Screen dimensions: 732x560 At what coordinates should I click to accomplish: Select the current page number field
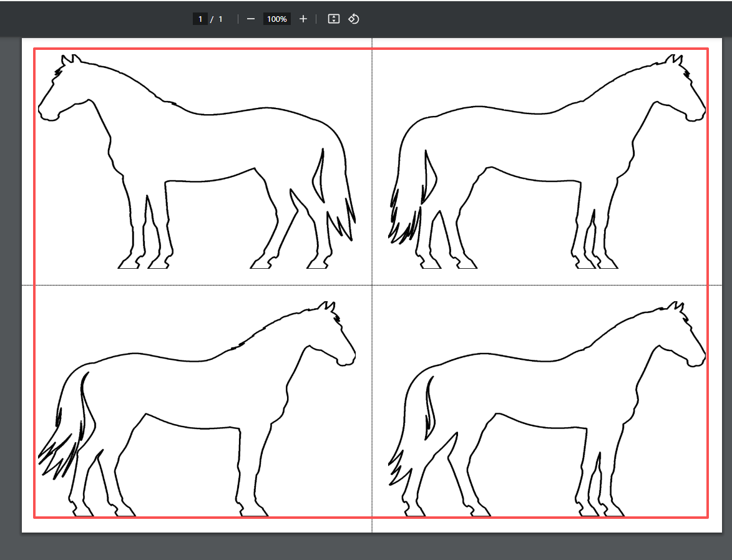(x=200, y=19)
